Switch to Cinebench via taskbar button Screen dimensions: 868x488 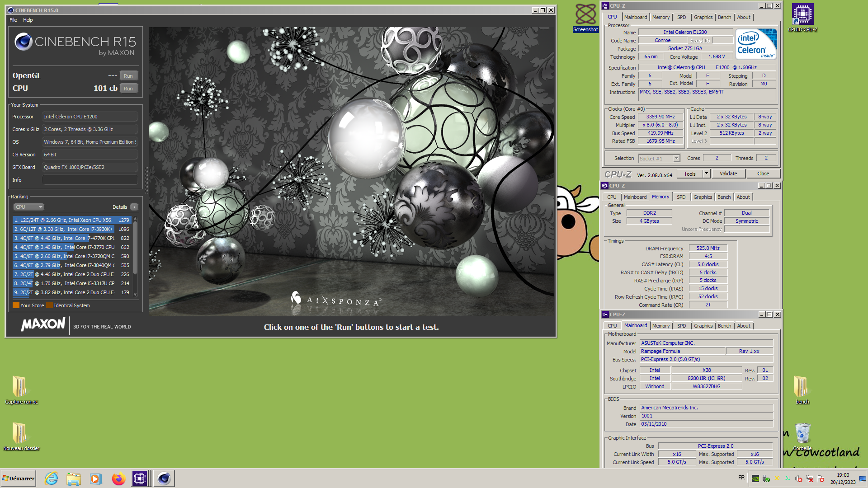click(164, 478)
